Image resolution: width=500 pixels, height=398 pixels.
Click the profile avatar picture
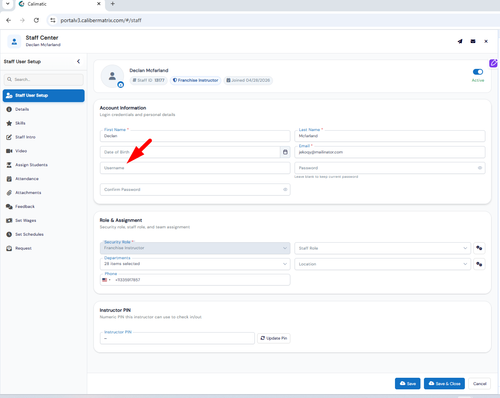(112, 76)
